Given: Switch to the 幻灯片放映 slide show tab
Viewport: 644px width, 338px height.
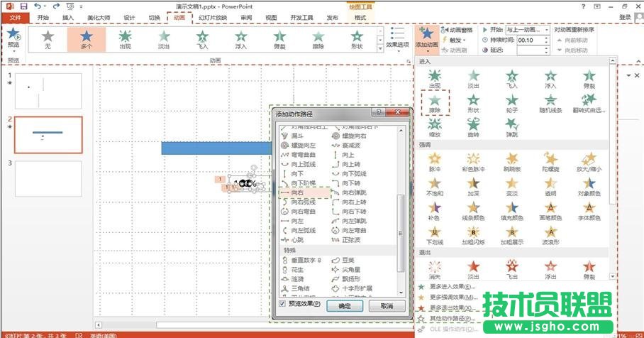Looking at the screenshot, I should 213,18.
